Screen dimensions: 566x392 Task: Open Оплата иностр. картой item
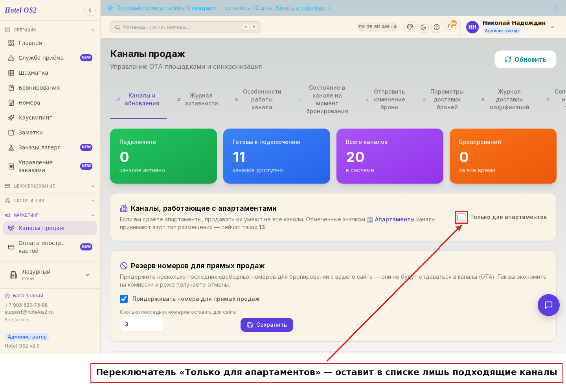(x=50, y=247)
